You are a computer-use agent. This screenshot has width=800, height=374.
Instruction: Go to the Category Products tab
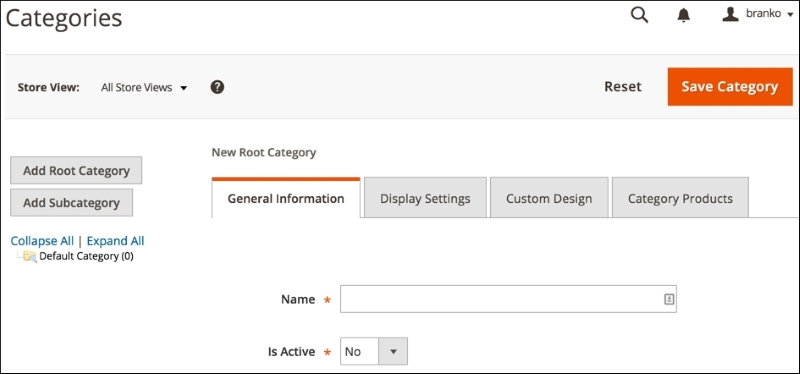tap(680, 198)
